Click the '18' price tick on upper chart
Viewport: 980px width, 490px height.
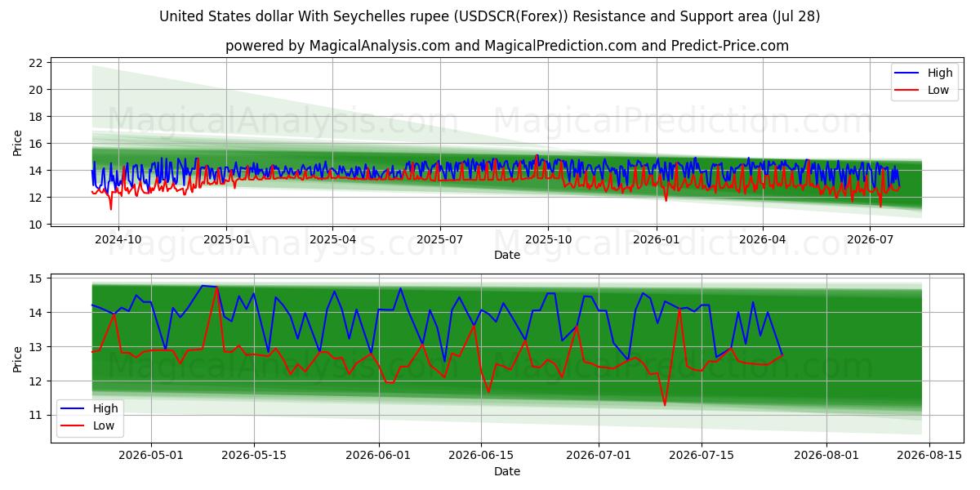(x=38, y=117)
